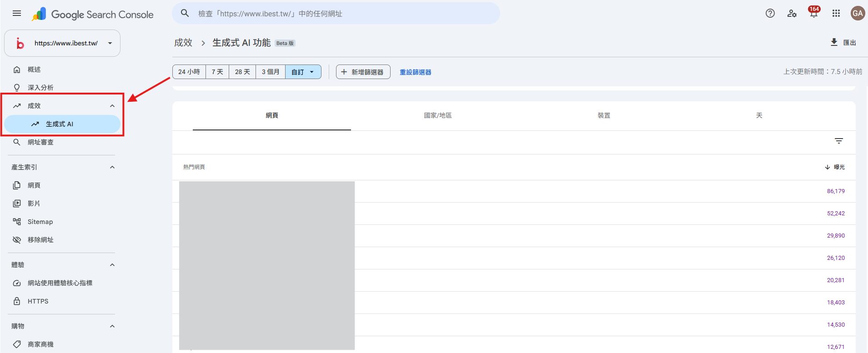Image resolution: width=868 pixels, height=353 pixels.
Task: Select the 7 天 date range
Action: point(217,72)
